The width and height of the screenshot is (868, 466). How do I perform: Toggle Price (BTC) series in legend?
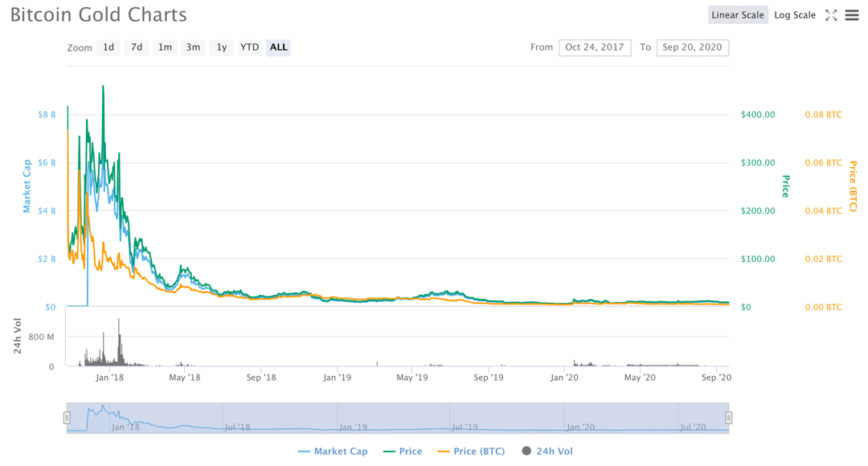[471, 452]
